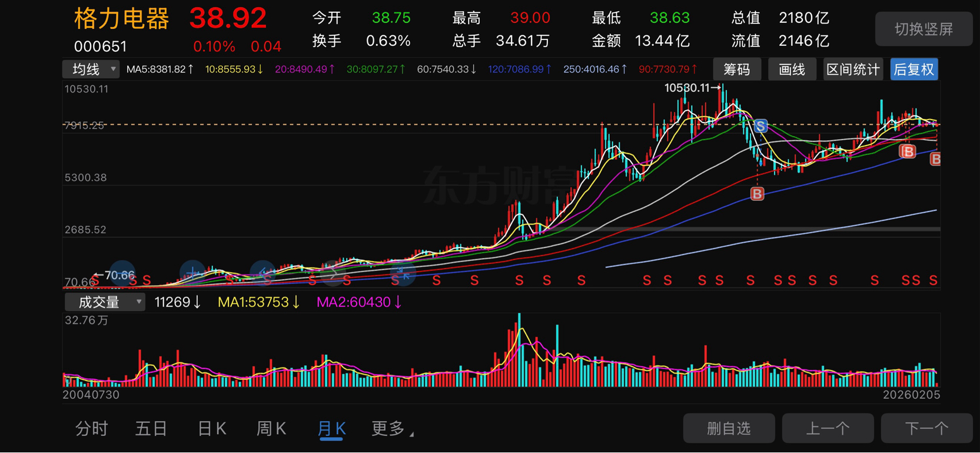Enable 画线 drawing mode
Viewport: 980px width, 453px height.
[792, 70]
